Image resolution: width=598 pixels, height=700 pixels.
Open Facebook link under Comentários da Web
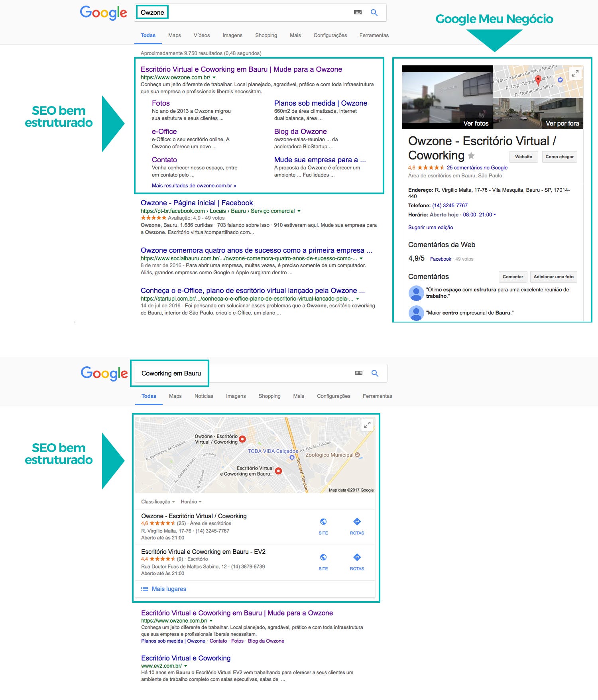[x=441, y=259]
